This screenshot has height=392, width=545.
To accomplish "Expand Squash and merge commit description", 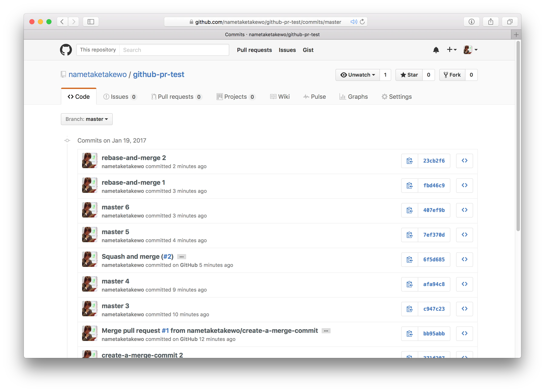I will (x=182, y=257).
